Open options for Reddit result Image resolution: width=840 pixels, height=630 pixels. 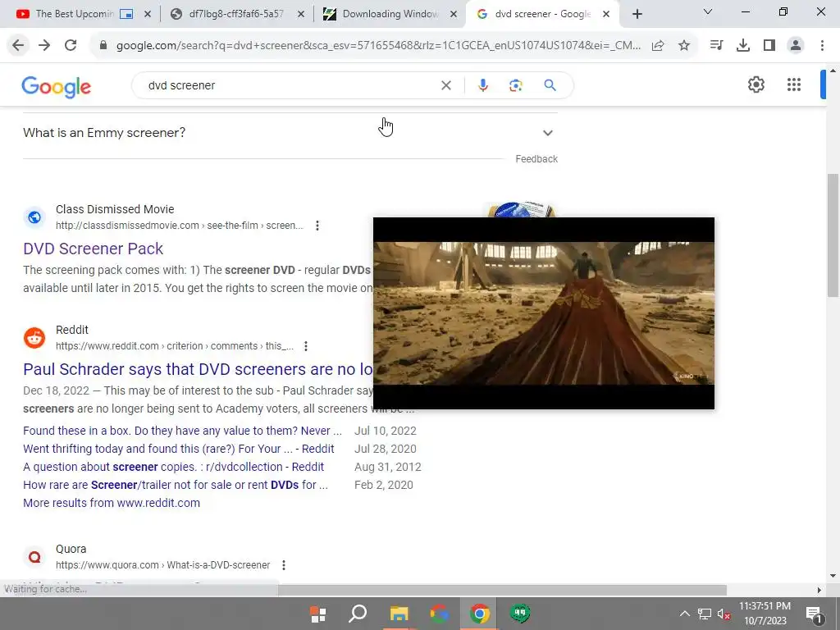point(306,346)
